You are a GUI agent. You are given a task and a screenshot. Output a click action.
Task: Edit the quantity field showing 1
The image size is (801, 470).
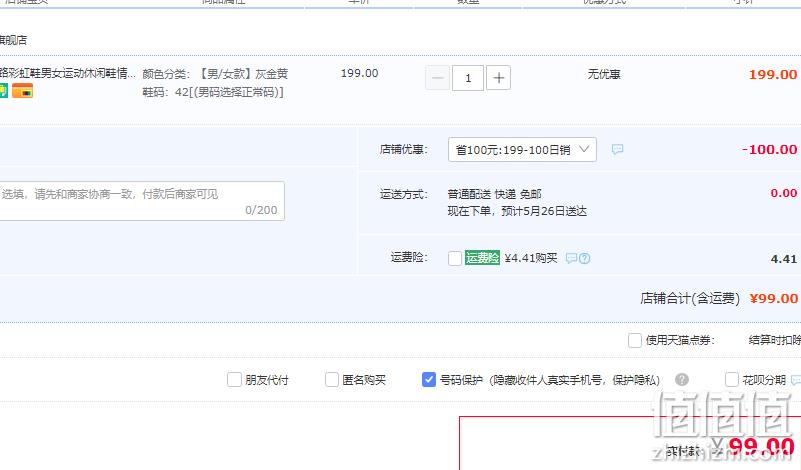[x=468, y=78]
